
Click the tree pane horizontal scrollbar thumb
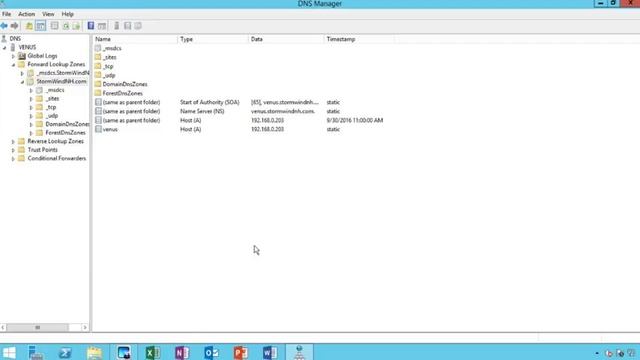pos(38,327)
